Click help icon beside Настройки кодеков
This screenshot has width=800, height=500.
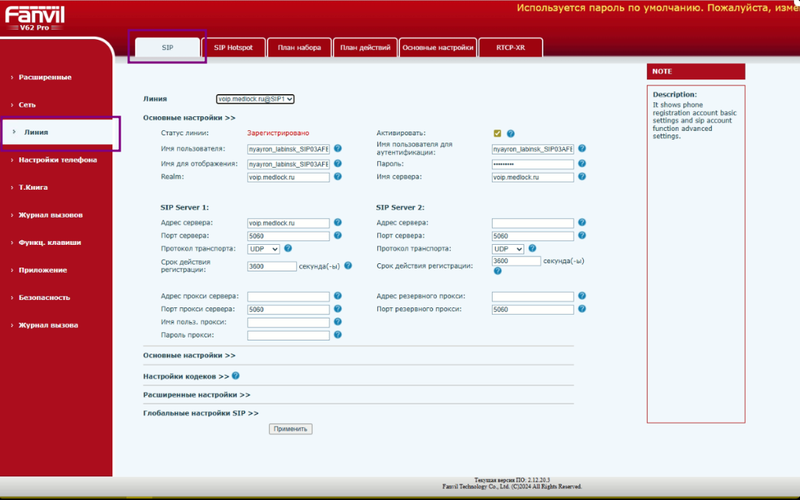[236, 376]
